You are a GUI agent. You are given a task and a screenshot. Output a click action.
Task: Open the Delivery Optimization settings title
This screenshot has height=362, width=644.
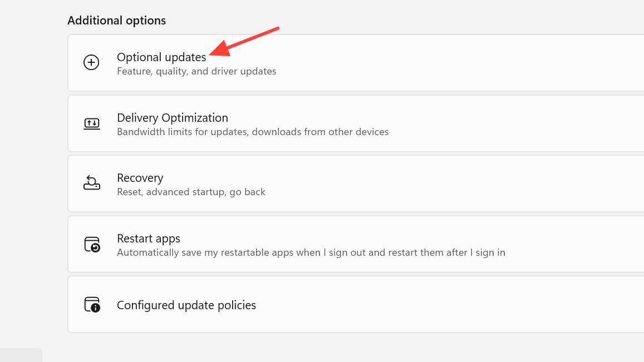pyautogui.click(x=173, y=118)
